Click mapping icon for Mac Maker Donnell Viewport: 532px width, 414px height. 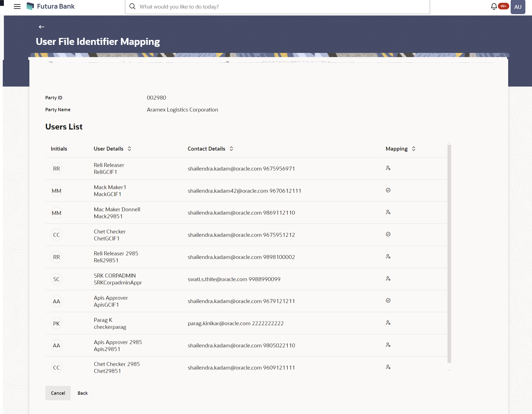point(388,212)
